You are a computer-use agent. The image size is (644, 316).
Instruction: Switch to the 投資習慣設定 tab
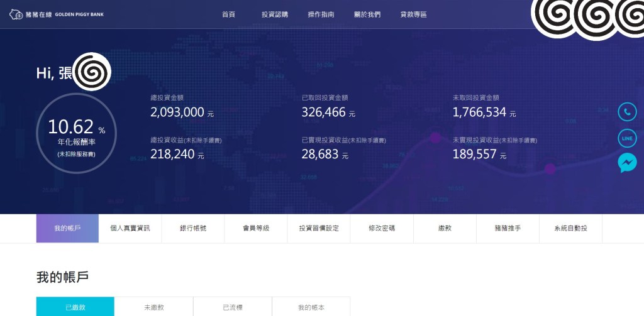pos(319,228)
